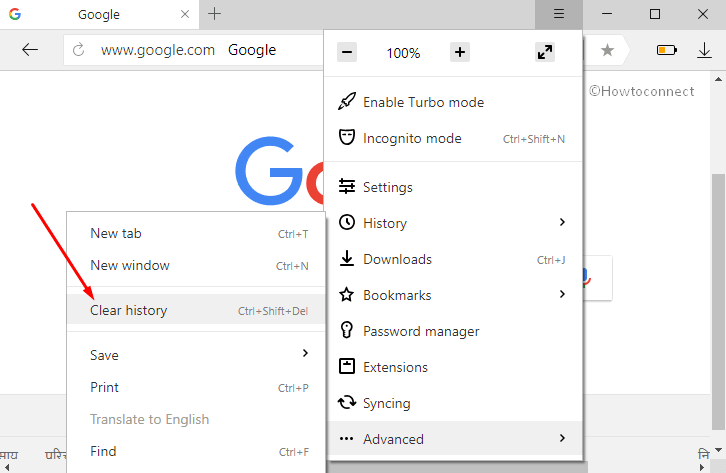Expand Advanced submenu chevron
This screenshot has height=473, width=726.
(562, 438)
